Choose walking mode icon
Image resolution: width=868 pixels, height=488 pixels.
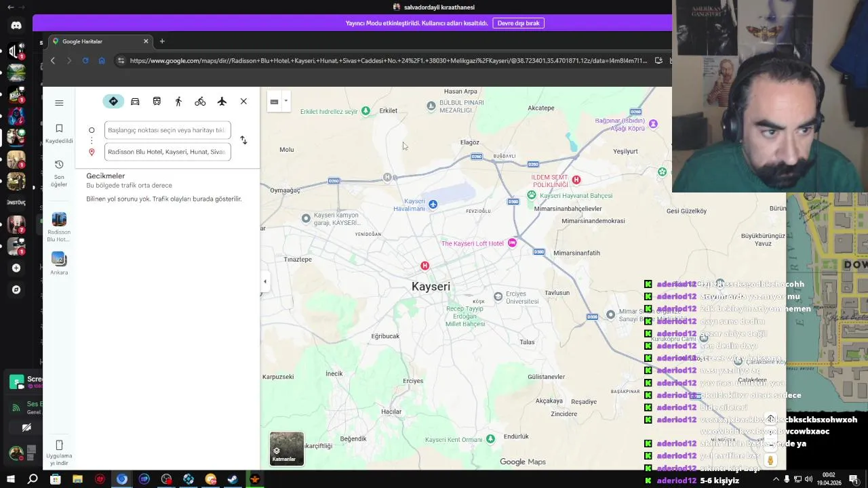point(178,101)
